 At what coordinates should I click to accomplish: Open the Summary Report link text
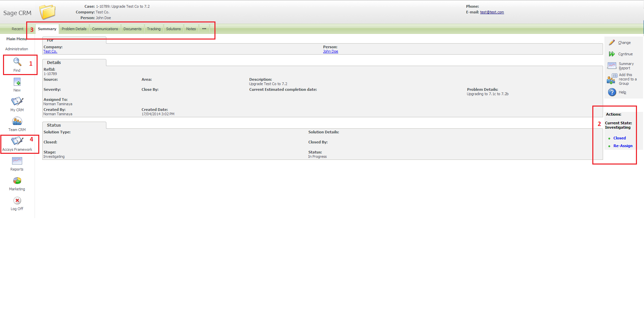click(626, 66)
